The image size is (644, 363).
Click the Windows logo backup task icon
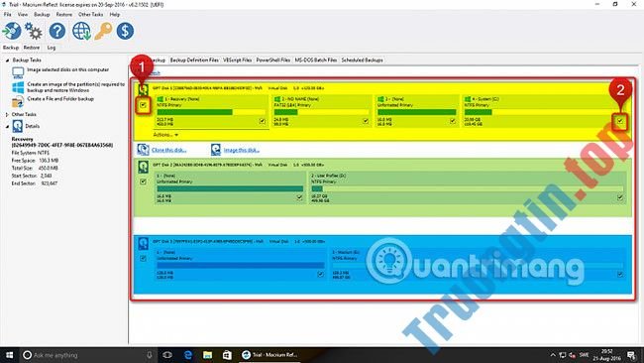point(18,87)
